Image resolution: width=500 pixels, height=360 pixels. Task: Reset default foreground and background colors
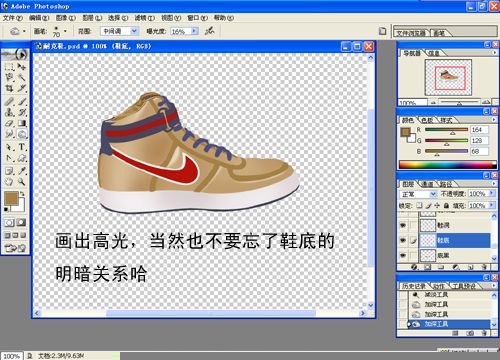point(6,209)
